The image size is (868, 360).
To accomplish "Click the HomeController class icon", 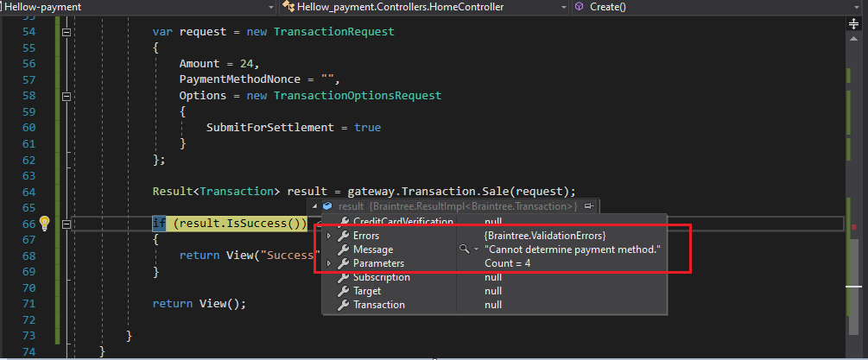I will coord(288,7).
